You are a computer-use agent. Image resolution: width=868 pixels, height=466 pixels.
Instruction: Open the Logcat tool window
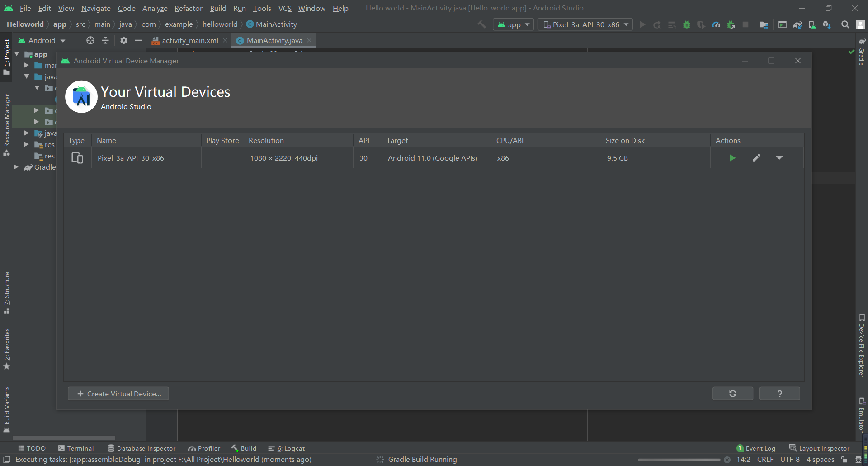[x=287, y=448]
